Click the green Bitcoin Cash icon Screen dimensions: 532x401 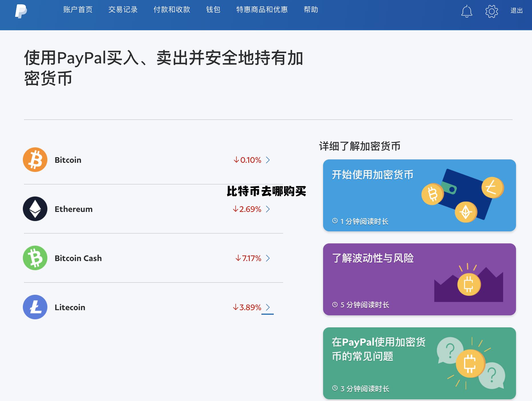(35, 258)
